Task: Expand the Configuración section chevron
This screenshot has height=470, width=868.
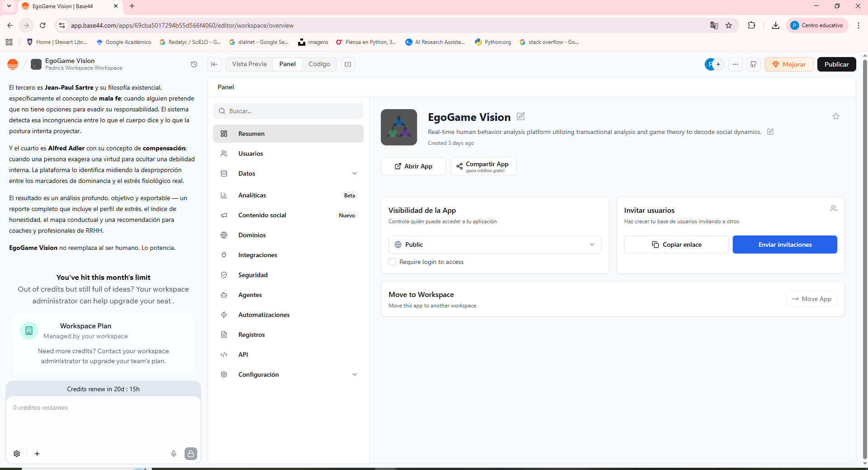Action: tap(355, 374)
